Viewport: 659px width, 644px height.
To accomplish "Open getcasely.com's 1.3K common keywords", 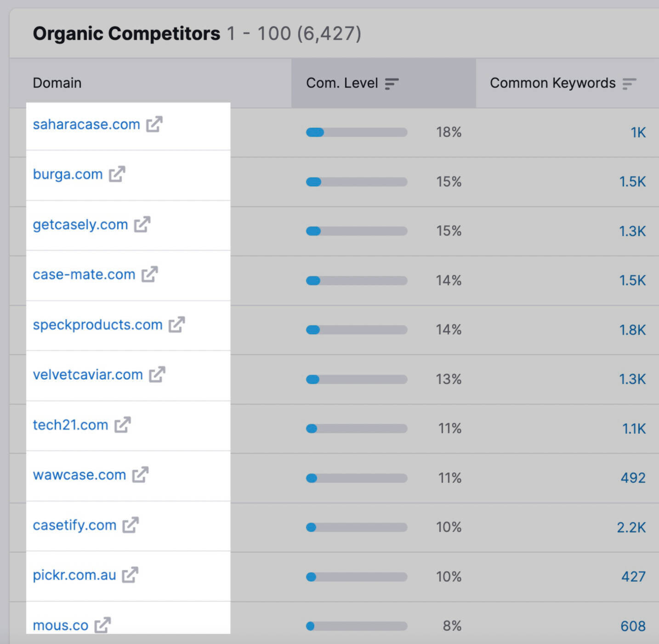I will [x=632, y=231].
